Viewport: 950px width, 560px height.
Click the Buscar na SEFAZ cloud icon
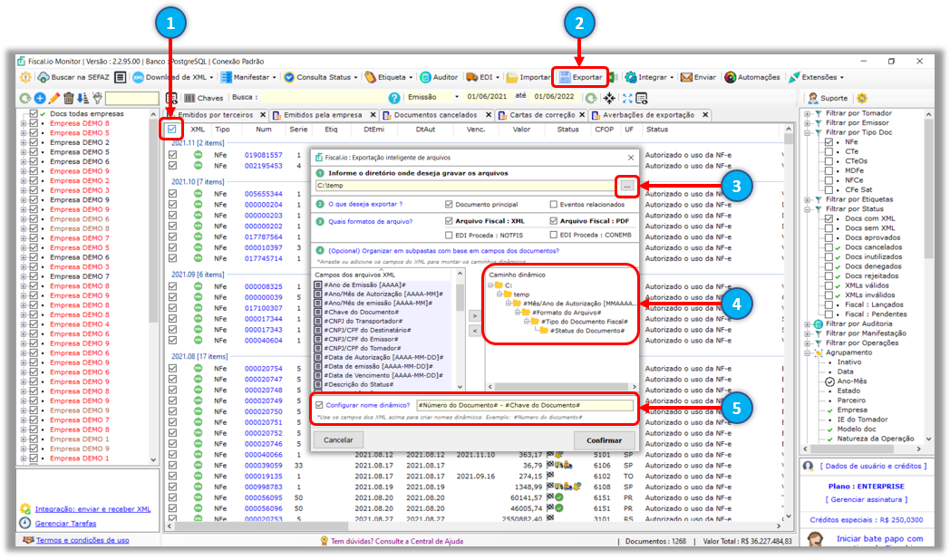tap(43, 78)
